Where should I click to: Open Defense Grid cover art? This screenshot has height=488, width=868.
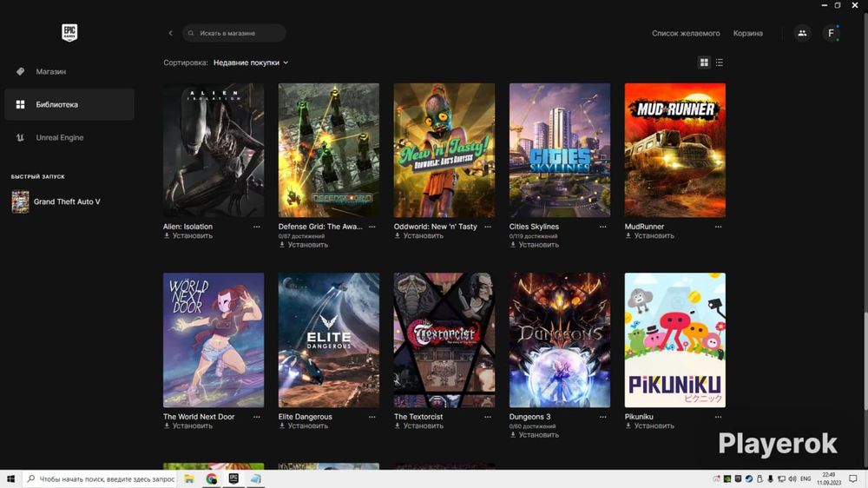click(329, 150)
